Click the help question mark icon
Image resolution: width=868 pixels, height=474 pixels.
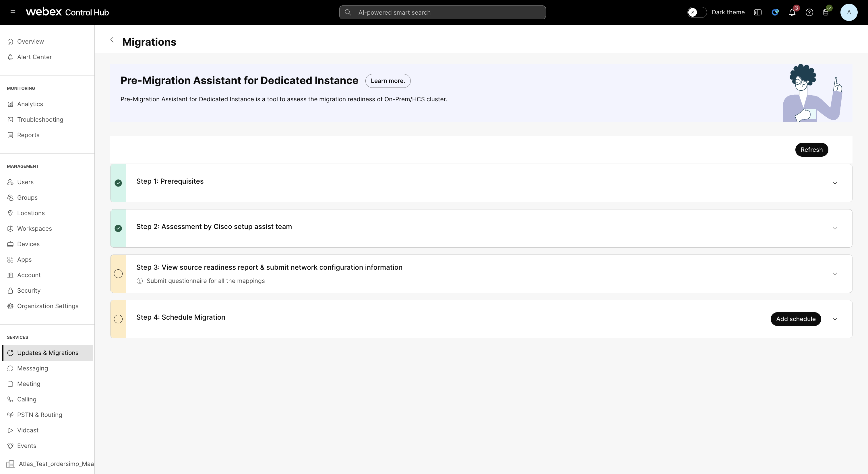809,12
